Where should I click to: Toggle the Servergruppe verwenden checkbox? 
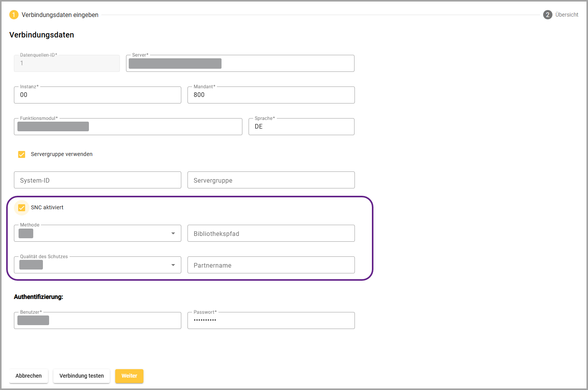coord(22,154)
